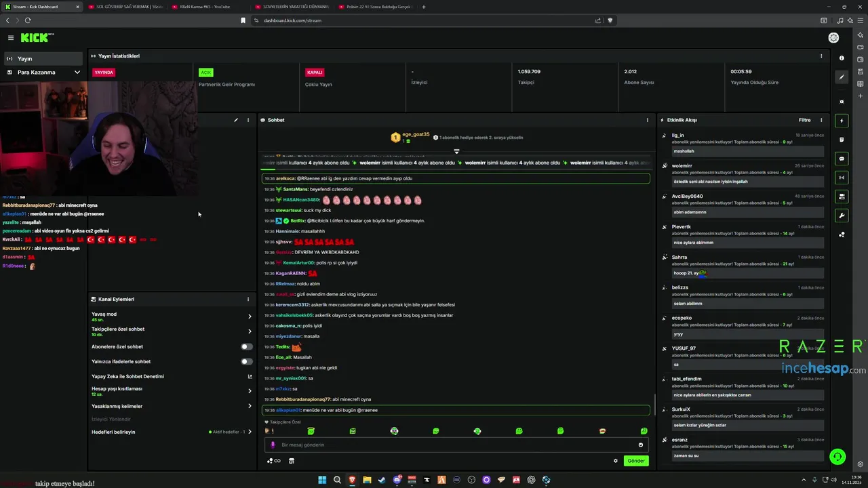Viewport: 868px width, 488px height.
Task: Switch to the SOL GÖSTERİP SAĞ VURMAK tab
Action: pos(125,7)
